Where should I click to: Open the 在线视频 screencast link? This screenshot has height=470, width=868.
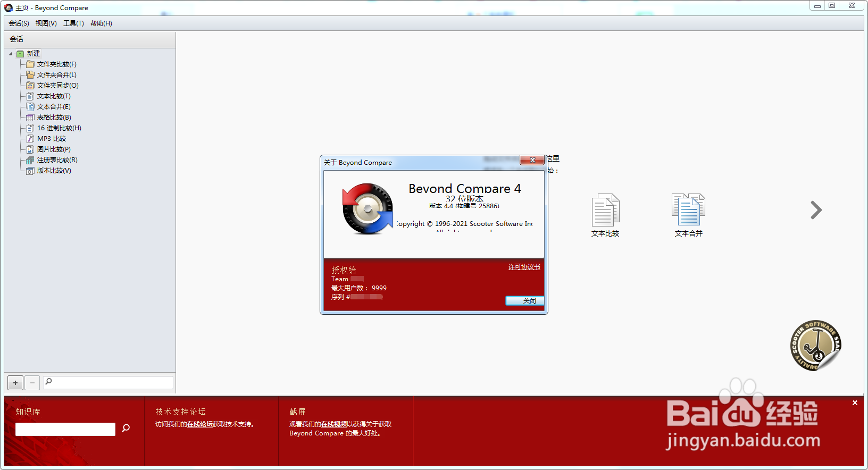[x=334, y=424]
